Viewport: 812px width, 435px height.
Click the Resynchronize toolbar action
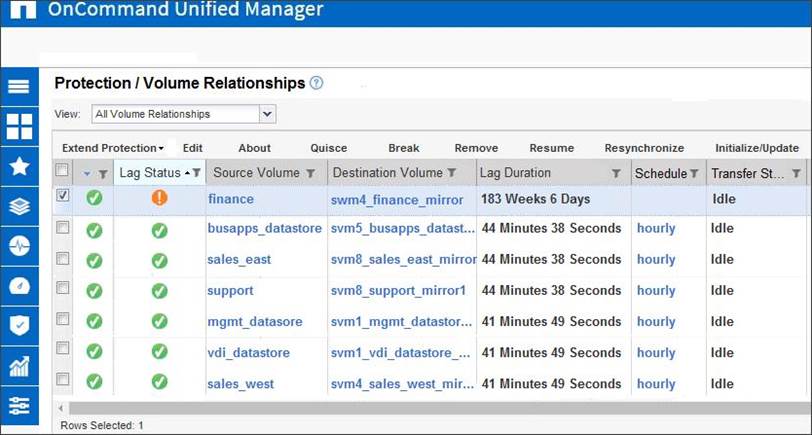[644, 148]
